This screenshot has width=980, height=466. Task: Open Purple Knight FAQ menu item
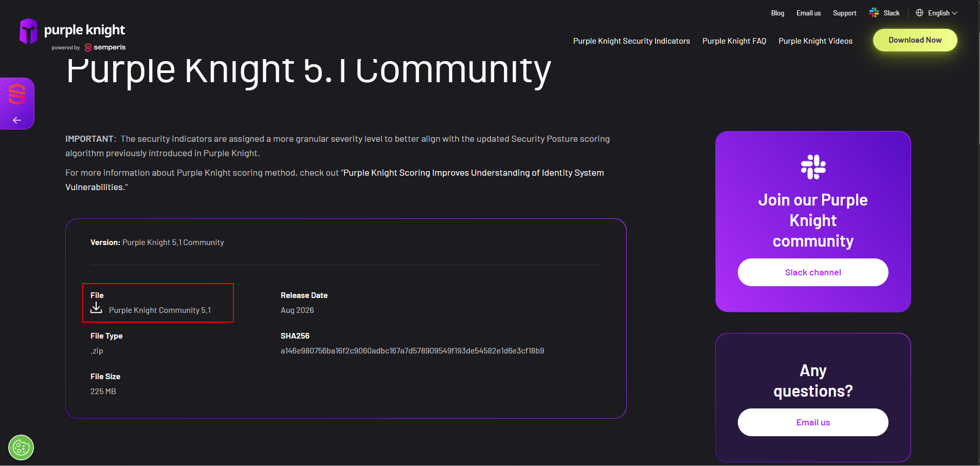(x=734, y=41)
